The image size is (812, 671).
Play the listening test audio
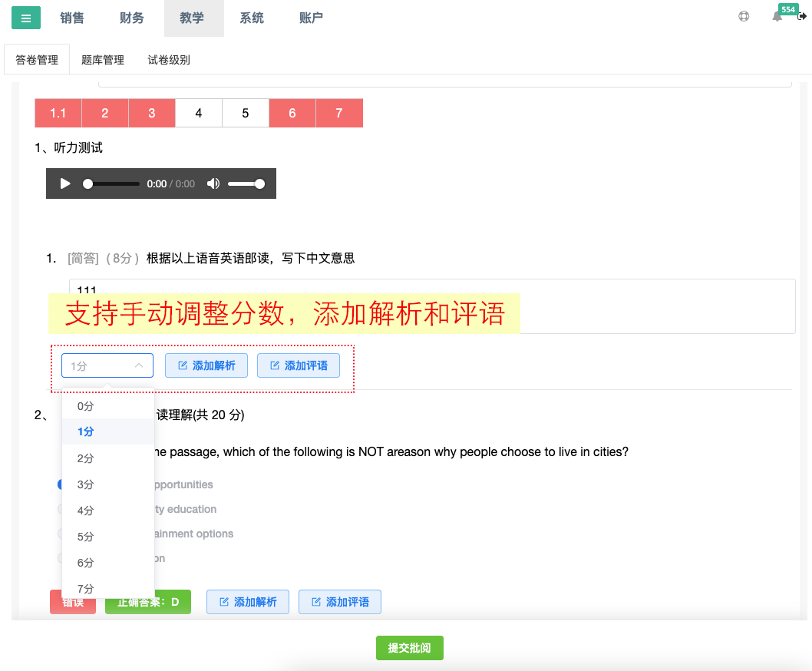point(65,183)
